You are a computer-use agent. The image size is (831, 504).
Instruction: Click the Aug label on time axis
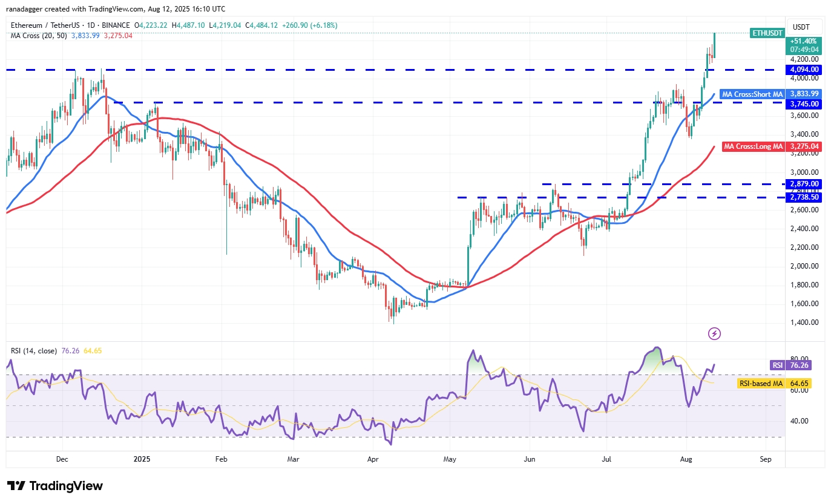(x=686, y=459)
